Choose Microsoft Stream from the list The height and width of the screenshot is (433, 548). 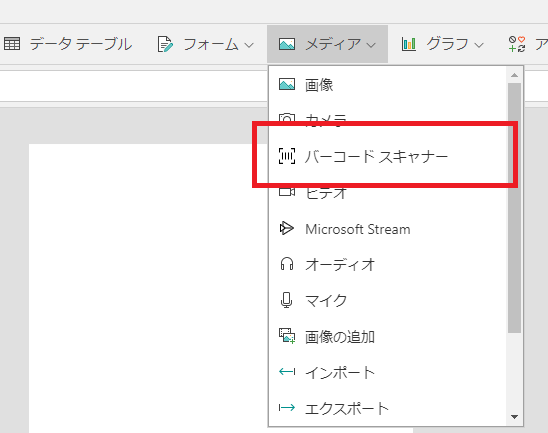click(387, 229)
